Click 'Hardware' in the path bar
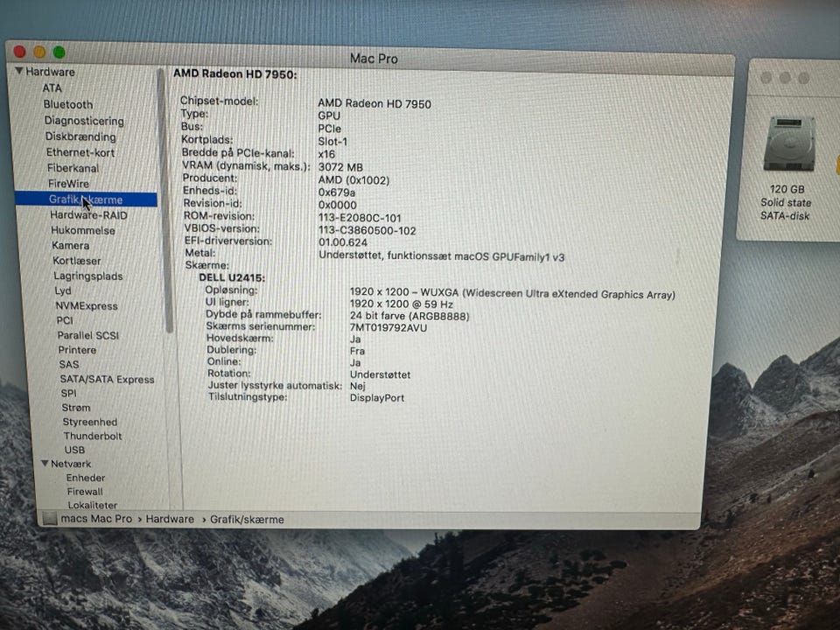This screenshot has height=630, width=840. click(x=170, y=519)
